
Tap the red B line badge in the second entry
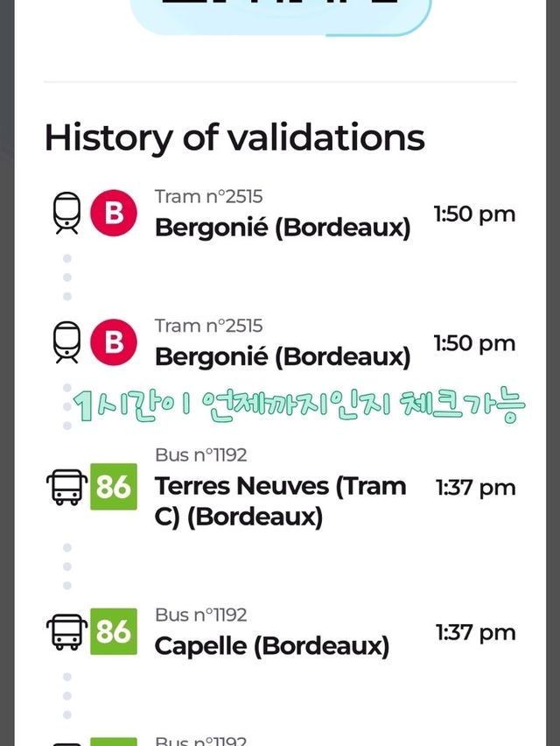coord(114,341)
